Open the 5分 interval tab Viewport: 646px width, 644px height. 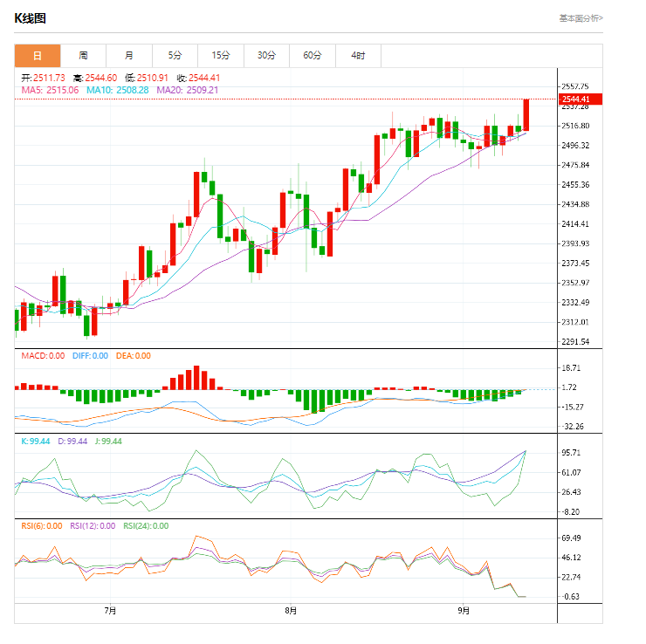click(x=175, y=56)
